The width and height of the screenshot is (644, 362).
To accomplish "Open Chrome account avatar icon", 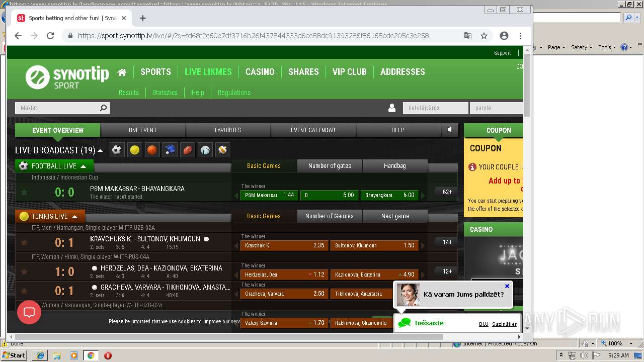I will [504, 36].
